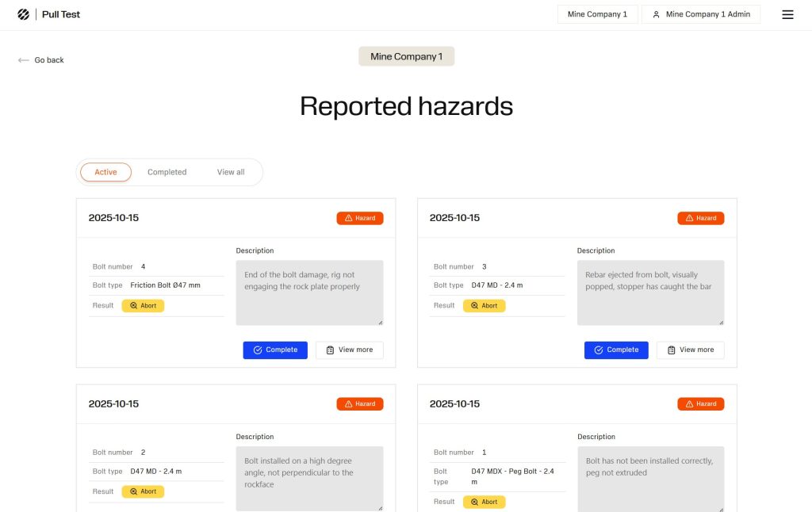
Task: Click the Abort result badge for bolt number 4
Action: 143,305
